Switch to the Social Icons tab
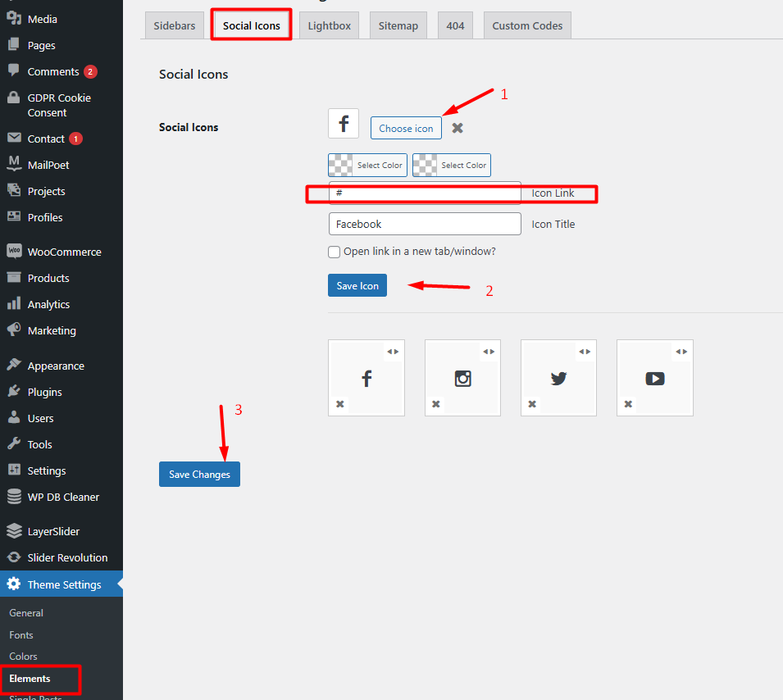This screenshot has width=783, height=700. [x=251, y=25]
